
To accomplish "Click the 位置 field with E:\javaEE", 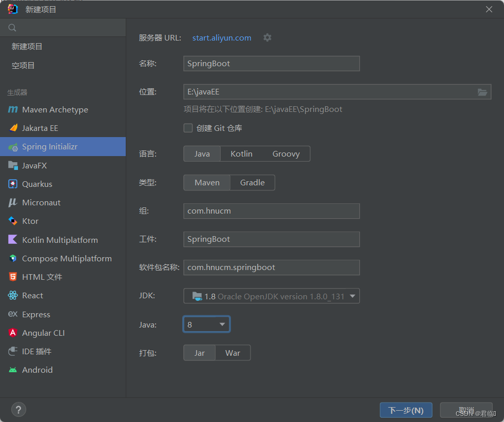I will pyautogui.click(x=337, y=92).
